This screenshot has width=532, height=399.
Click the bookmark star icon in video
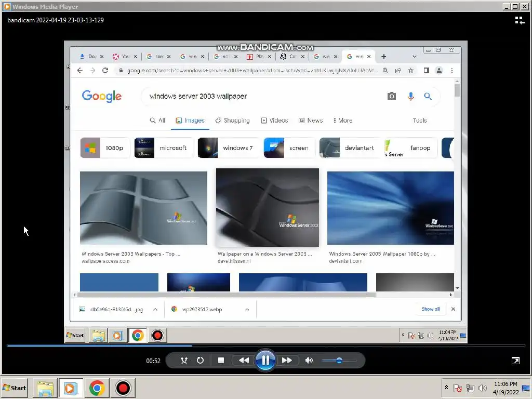[x=410, y=71]
